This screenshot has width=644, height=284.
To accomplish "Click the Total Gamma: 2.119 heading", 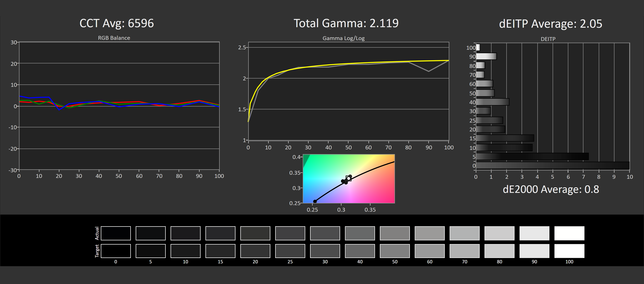I will [x=346, y=23].
